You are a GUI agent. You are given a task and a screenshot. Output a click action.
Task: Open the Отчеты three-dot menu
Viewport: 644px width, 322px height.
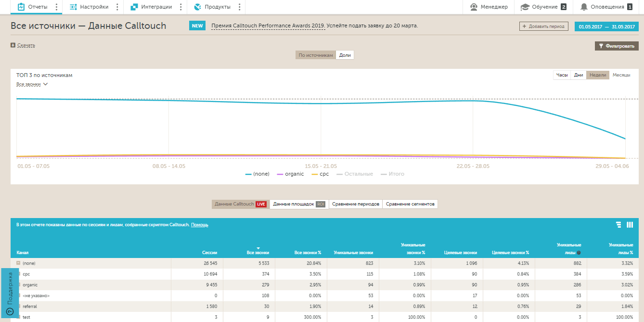tap(57, 7)
